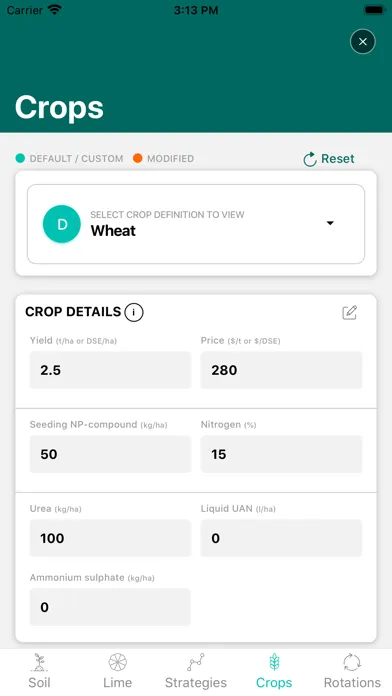Tap the edit pencil icon in Crop Details
Image resolution: width=392 pixels, height=696 pixels.
349,312
